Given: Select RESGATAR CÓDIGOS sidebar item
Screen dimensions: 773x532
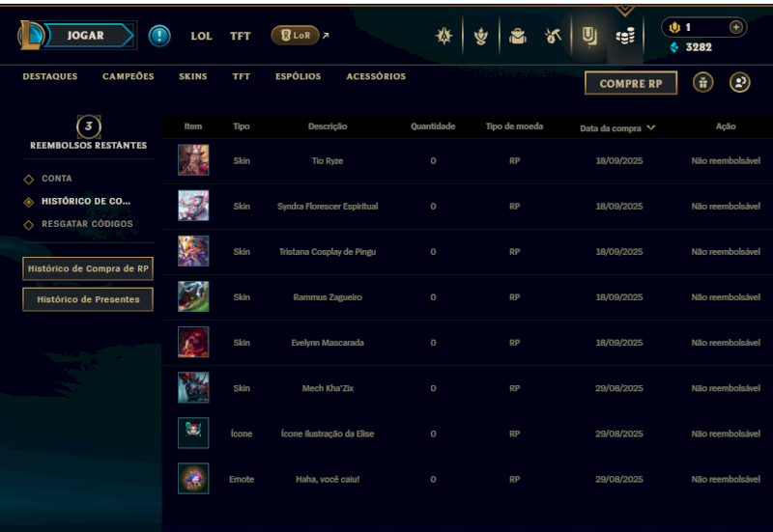Looking at the screenshot, I should (87, 224).
